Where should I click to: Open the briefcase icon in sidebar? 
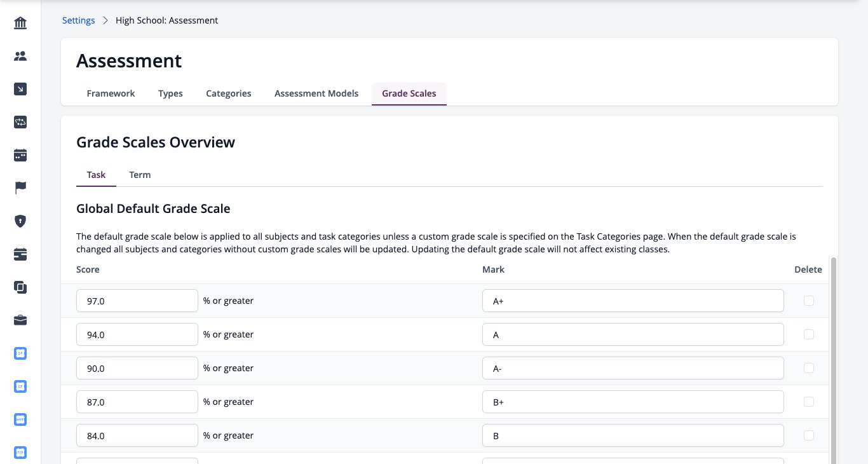[x=20, y=320]
